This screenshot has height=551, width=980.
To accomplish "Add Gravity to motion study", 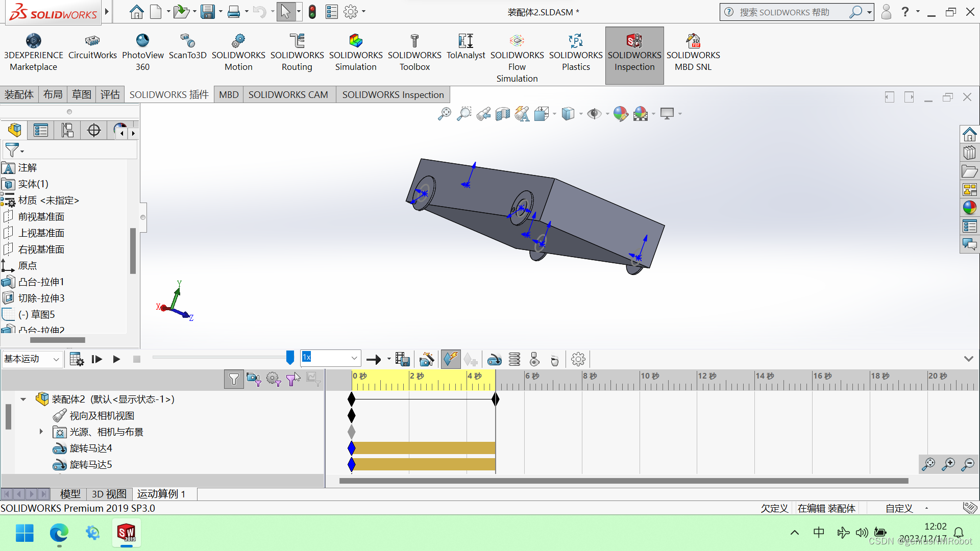I will click(x=555, y=360).
